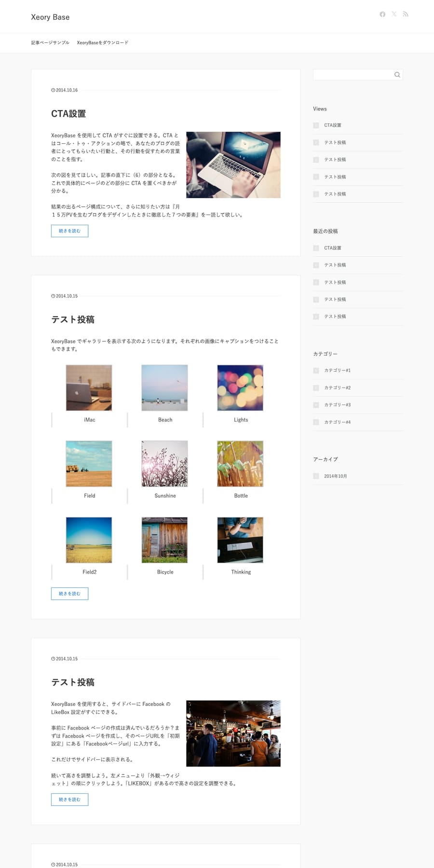Image resolution: width=434 pixels, height=868 pixels.
Task: Click 続きを読む button under CTA設置 post
Action: click(69, 231)
